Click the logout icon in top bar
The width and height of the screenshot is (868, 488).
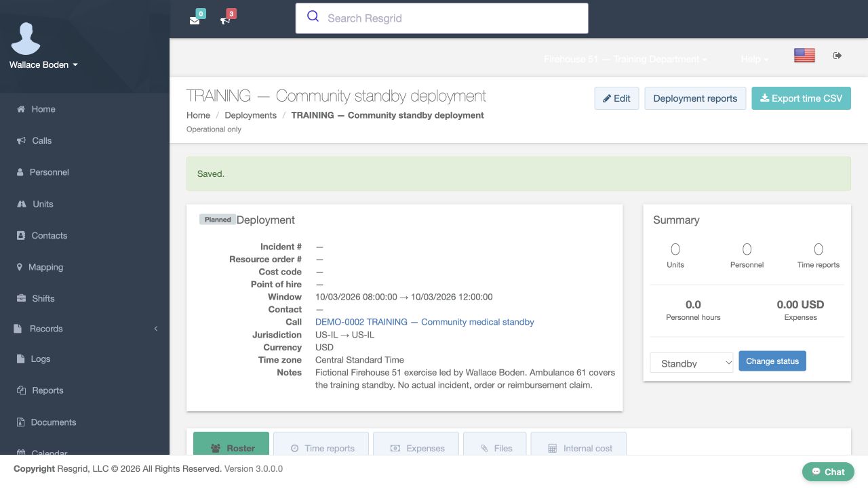click(x=837, y=56)
